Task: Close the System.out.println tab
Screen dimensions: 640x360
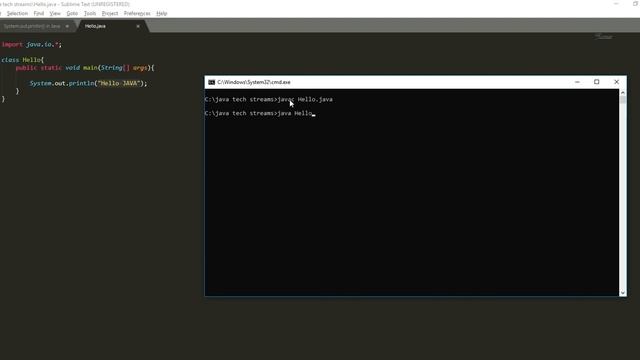Action: pyautogui.click(x=67, y=26)
